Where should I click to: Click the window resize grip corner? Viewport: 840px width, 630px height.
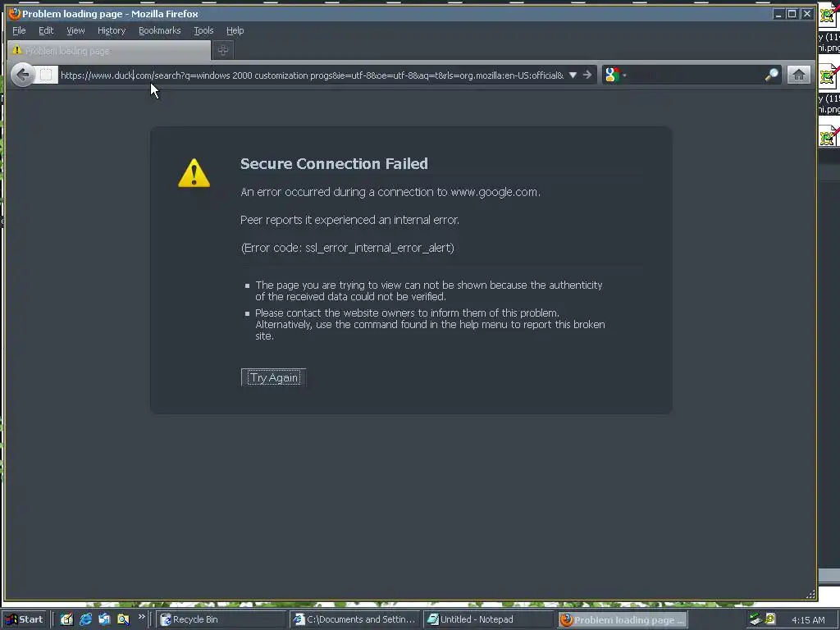click(x=810, y=594)
